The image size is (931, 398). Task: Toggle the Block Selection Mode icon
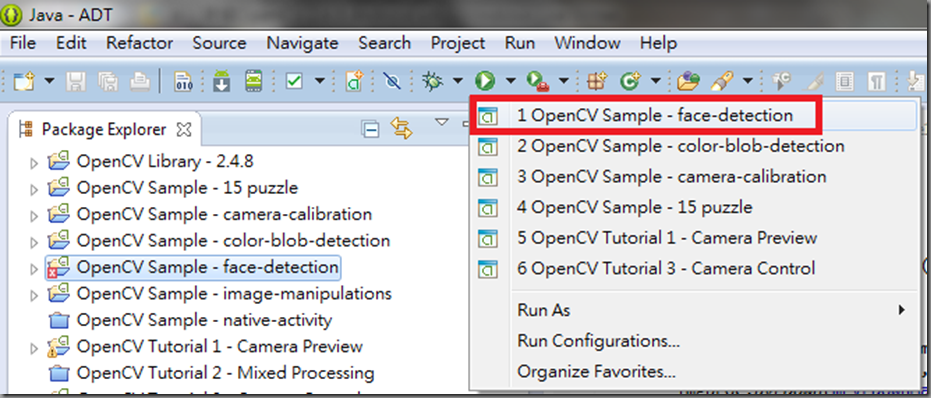point(844,82)
